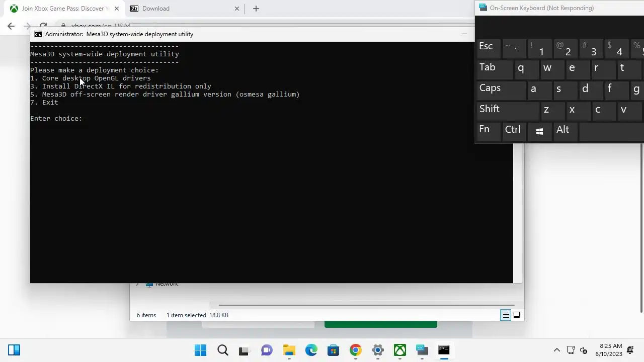Click the 'Enter choice:' console prompt
Screen dimensions: 644x362
click(x=56, y=118)
